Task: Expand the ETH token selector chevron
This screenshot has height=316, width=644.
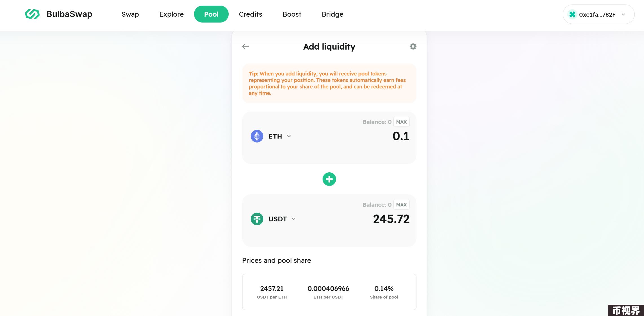Action: 289,136
